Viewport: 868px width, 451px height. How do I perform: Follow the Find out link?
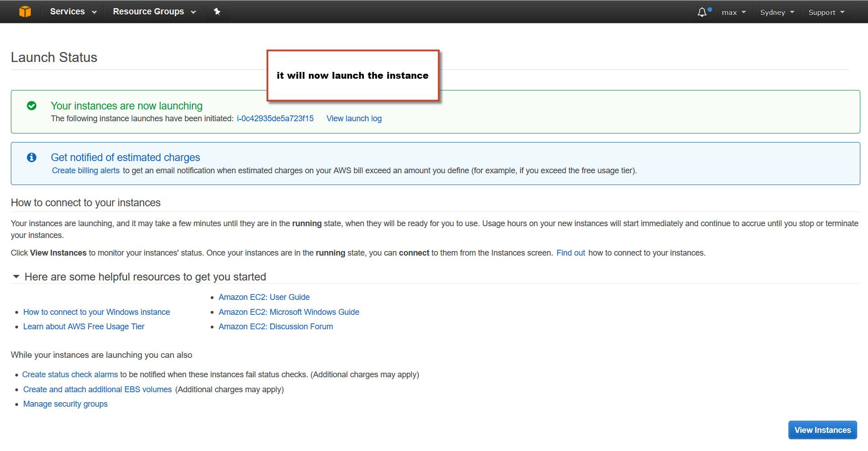(571, 253)
